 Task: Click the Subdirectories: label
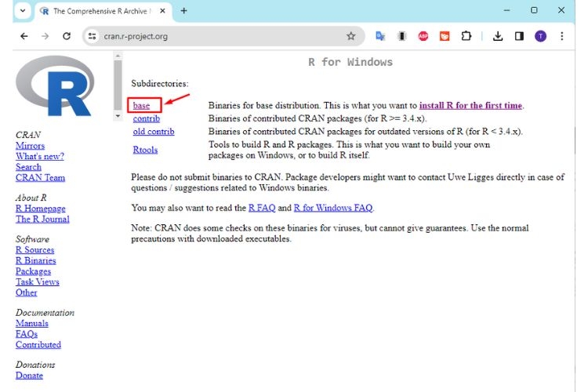(x=160, y=84)
